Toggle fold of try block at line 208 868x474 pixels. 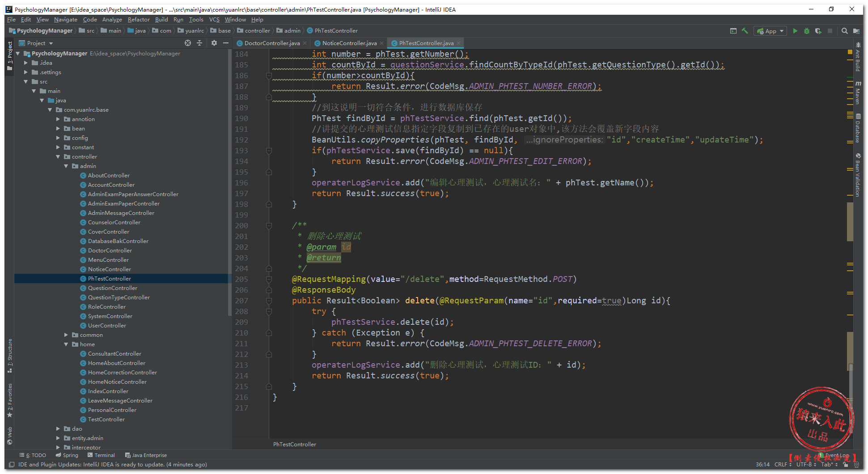[x=269, y=311]
